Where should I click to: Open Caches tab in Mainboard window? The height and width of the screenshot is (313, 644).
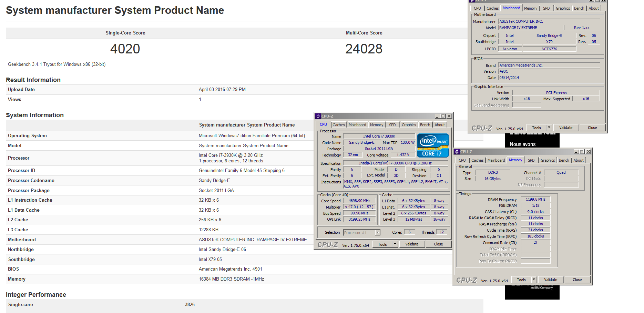(493, 8)
